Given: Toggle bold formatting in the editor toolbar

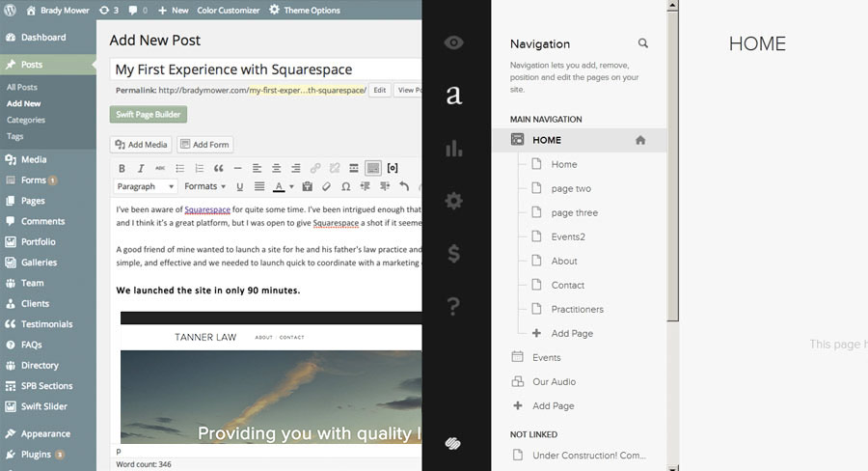Looking at the screenshot, I should point(122,169).
